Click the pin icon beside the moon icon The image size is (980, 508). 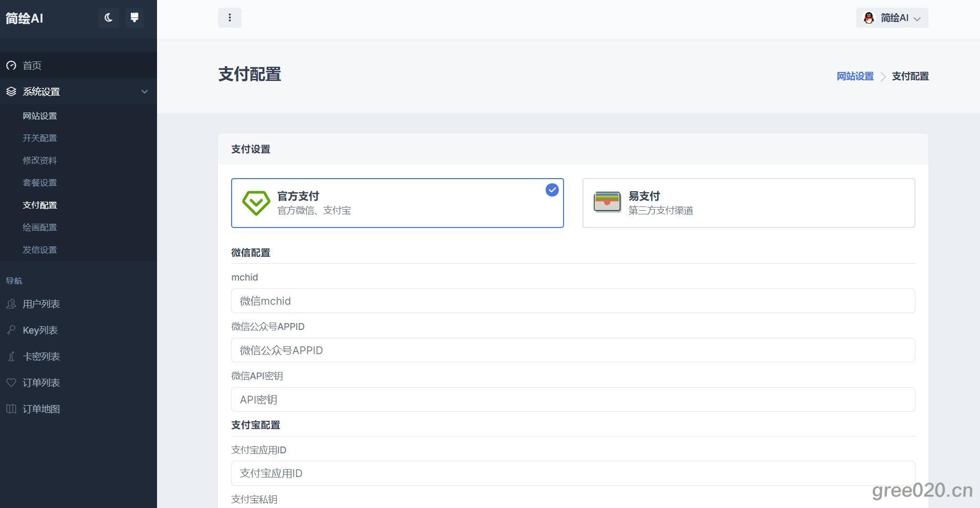click(x=134, y=18)
